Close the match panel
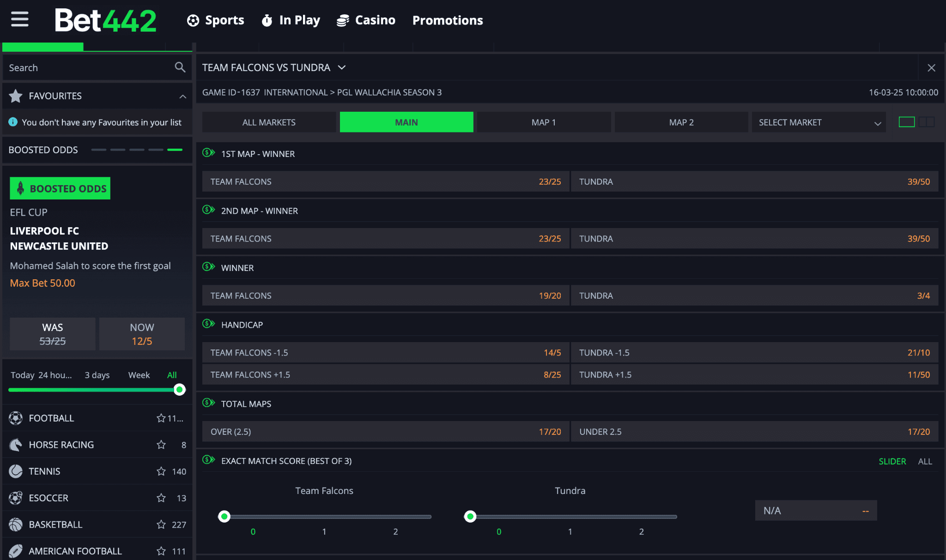This screenshot has width=946, height=560. tap(931, 68)
